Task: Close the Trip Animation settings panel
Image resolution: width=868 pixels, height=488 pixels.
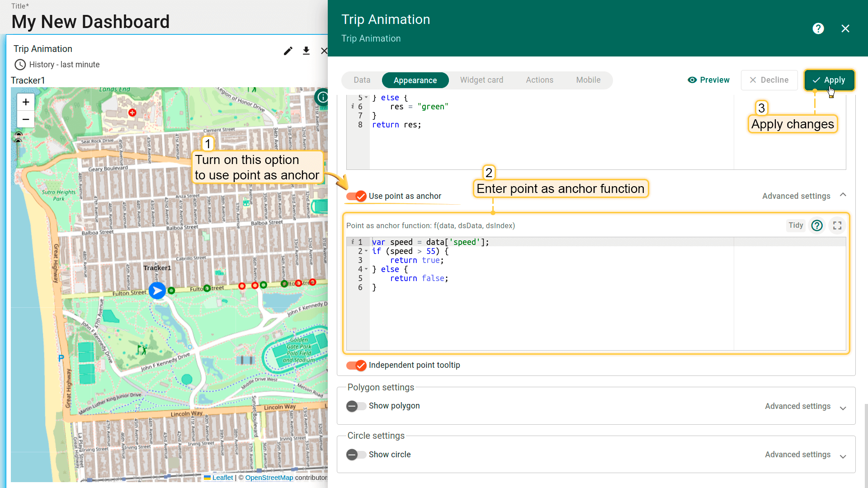Action: pos(845,28)
